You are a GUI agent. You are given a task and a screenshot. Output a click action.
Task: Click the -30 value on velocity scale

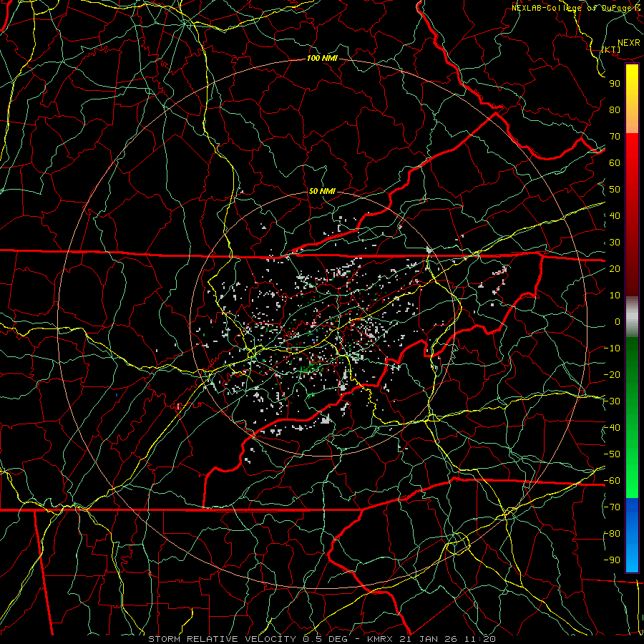(612, 401)
